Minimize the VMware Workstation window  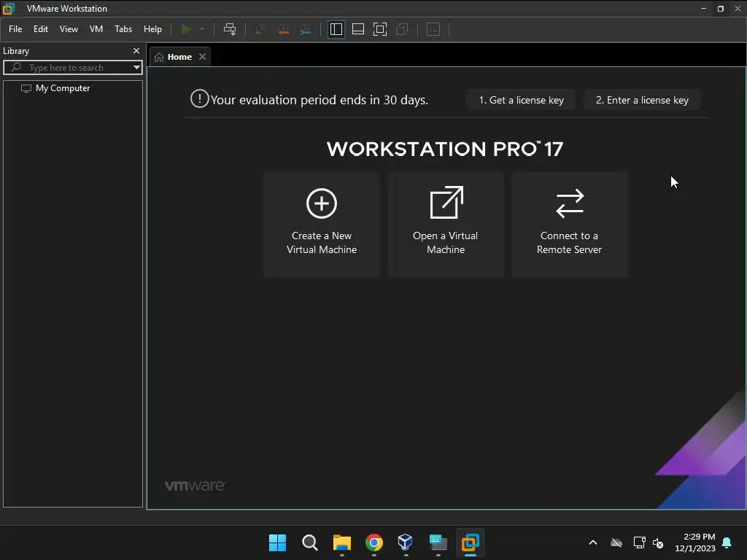coord(703,9)
